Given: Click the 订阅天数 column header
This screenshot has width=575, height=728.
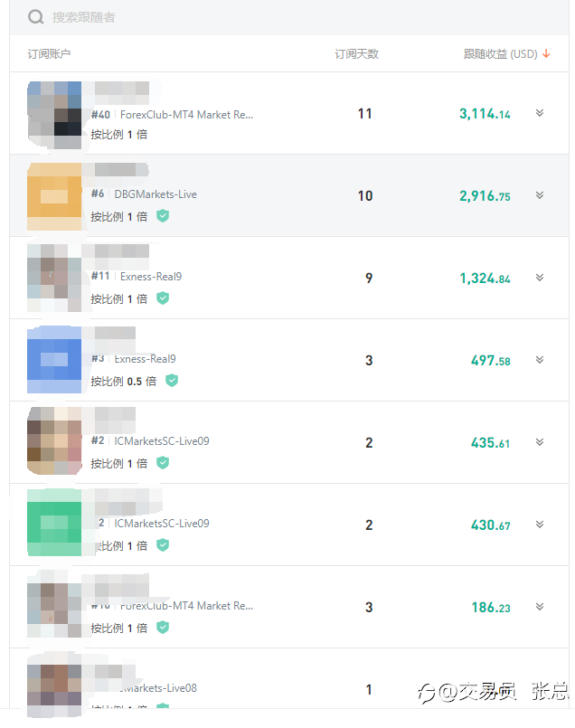Looking at the screenshot, I should pyautogui.click(x=356, y=54).
